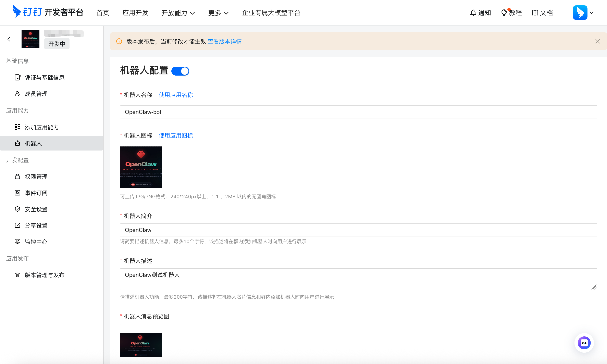Expand the 更多 dropdown menu
This screenshot has height=364, width=607.
click(218, 13)
